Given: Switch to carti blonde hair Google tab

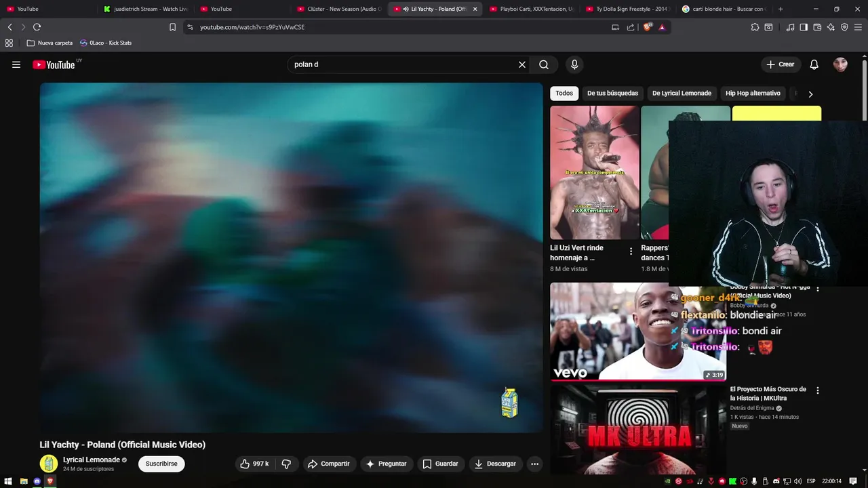Looking at the screenshot, I should (x=724, y=9).
